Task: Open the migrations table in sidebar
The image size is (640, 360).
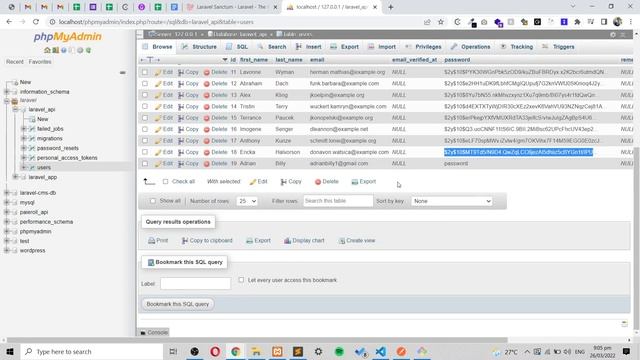Action: 49,138
